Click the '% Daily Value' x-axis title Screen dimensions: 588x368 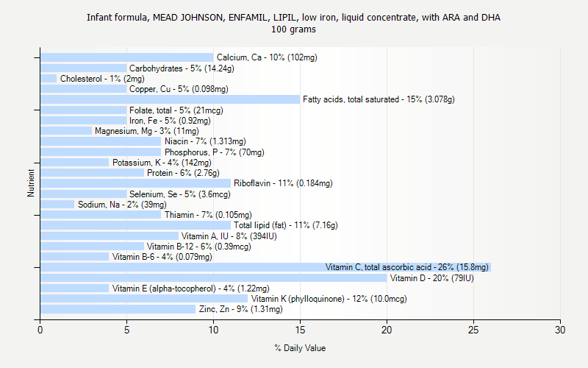[x=300, y=348]
